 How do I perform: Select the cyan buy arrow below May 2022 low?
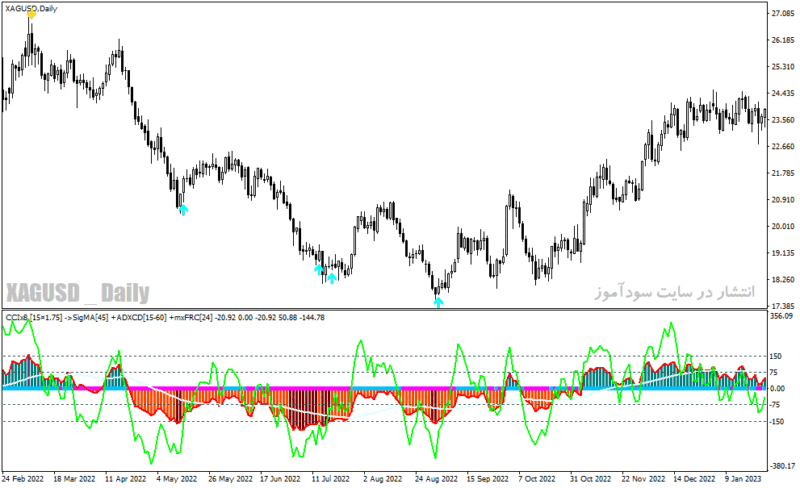[x=183, y=210]
